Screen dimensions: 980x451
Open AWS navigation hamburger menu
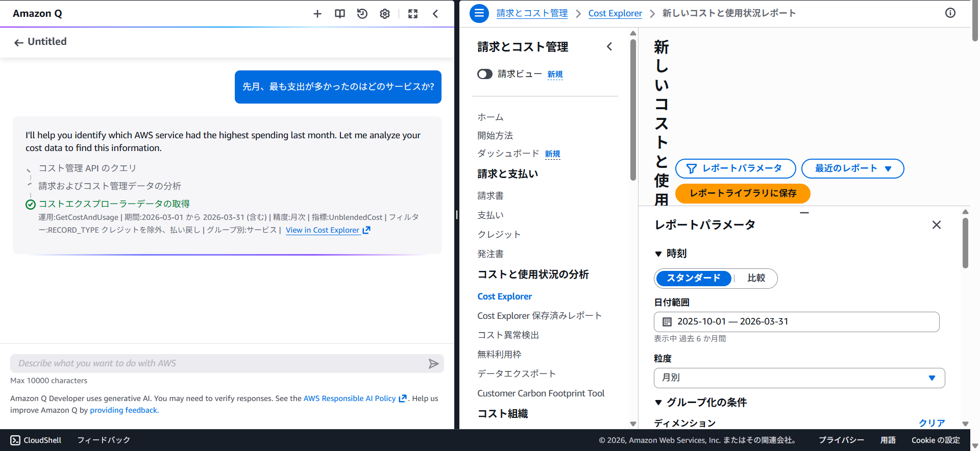point(479,13)
